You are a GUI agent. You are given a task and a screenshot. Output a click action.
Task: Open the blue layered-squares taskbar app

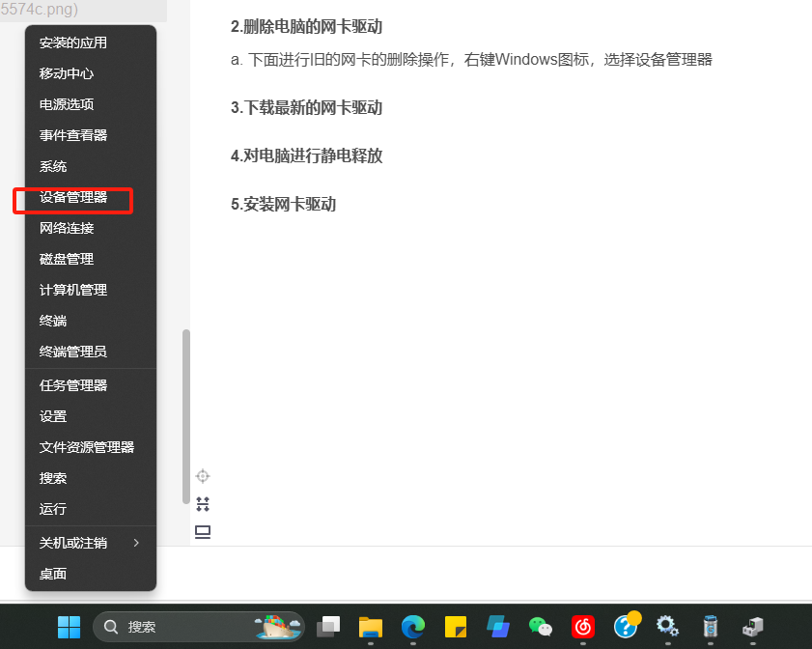point(498,627)
